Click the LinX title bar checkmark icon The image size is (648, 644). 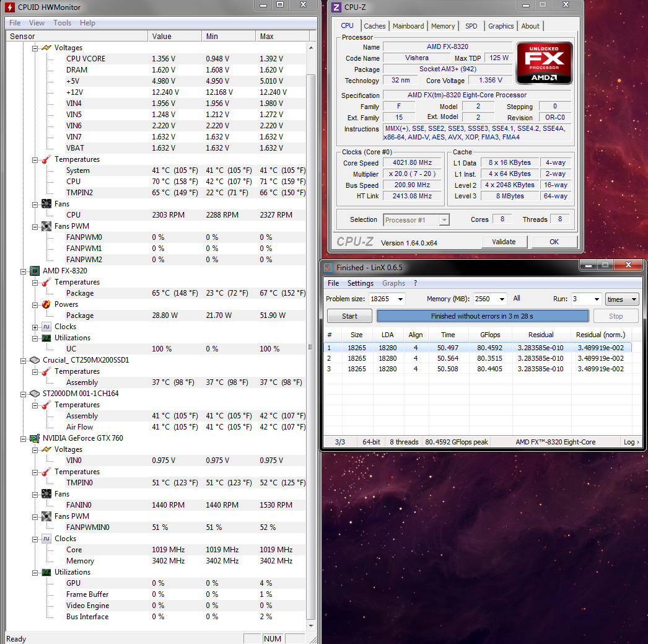pyautogui.click(x=328, y=268)
